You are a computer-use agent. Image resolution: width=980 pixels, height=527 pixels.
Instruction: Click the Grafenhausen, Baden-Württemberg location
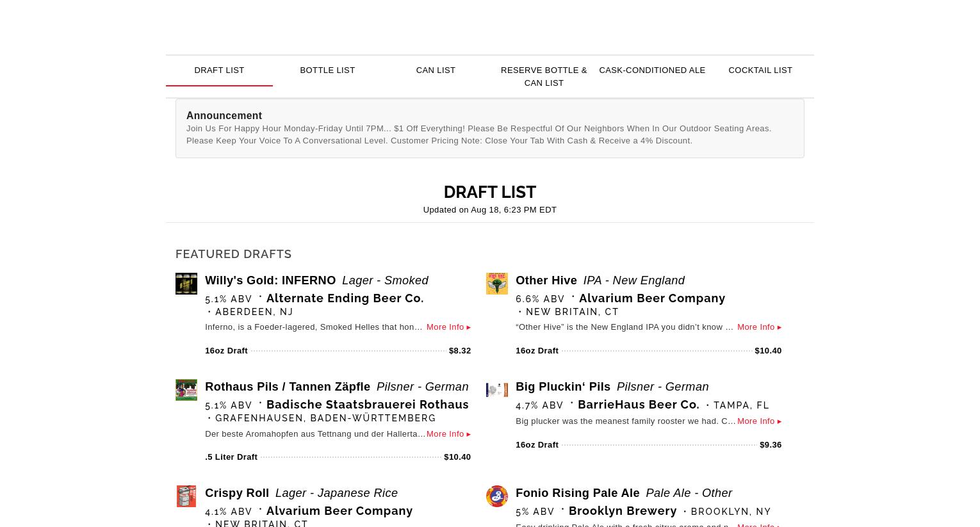[x=325, y=418]
